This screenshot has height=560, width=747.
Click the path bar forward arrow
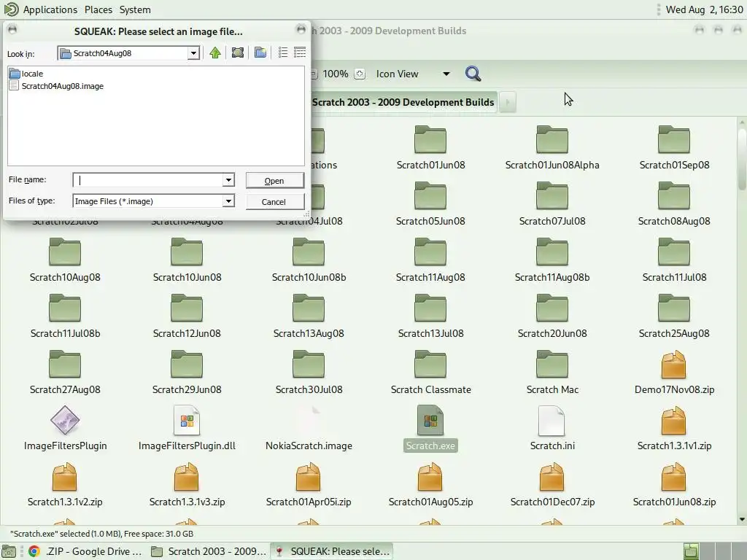[x=508, y=102]
